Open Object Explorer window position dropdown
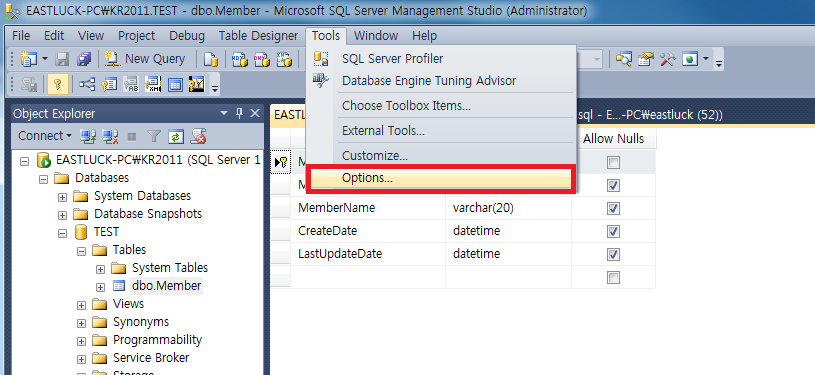The height and width of the screenshot is (375, 815). point(224,113)
